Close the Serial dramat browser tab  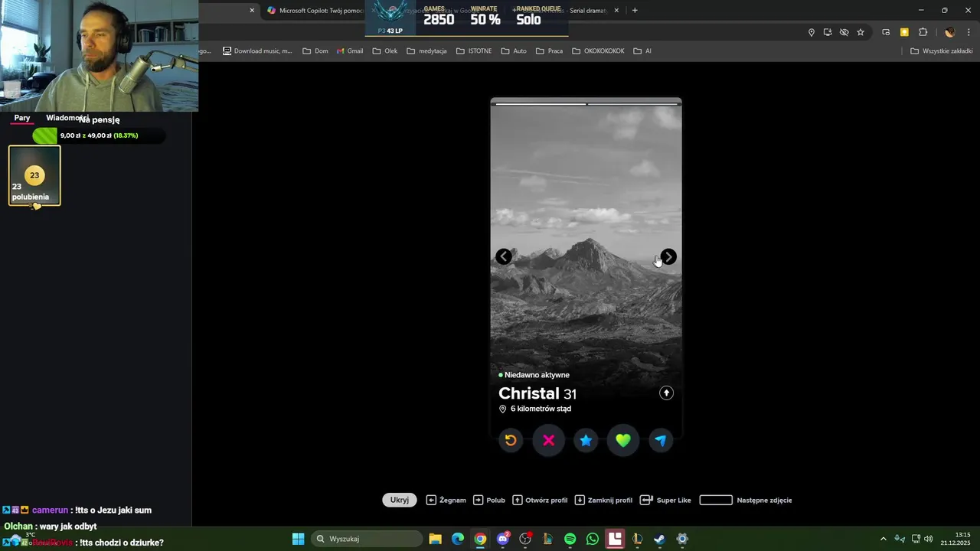point(616,11)
